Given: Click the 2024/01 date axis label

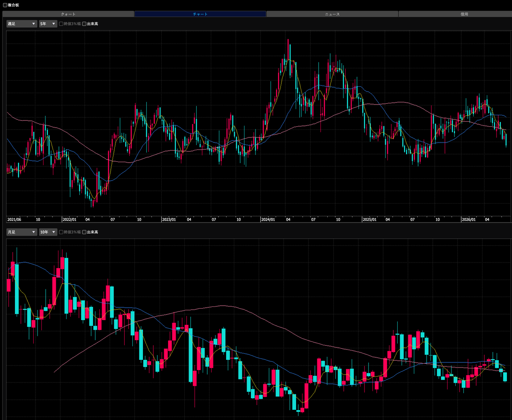Looking at the screenshot, I should click(268, 219).
